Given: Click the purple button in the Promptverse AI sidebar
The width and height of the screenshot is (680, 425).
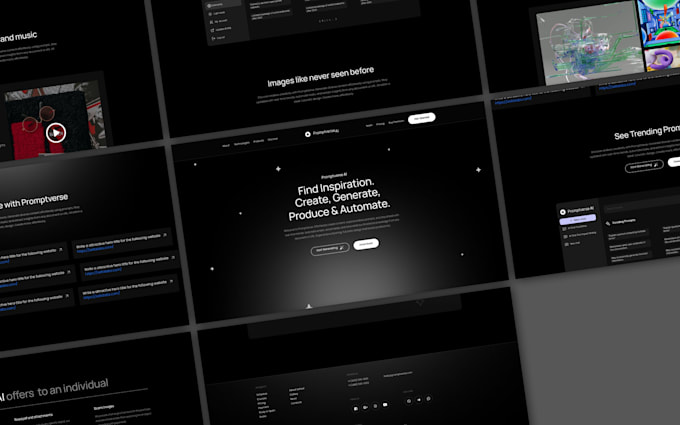Looking at the screenshot, I should [x=578, y=219].
